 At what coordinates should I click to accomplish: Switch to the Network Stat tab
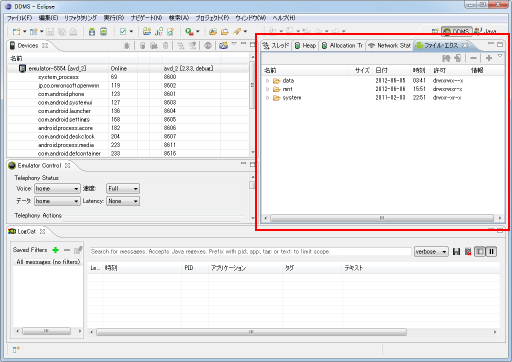click(390, 46)
